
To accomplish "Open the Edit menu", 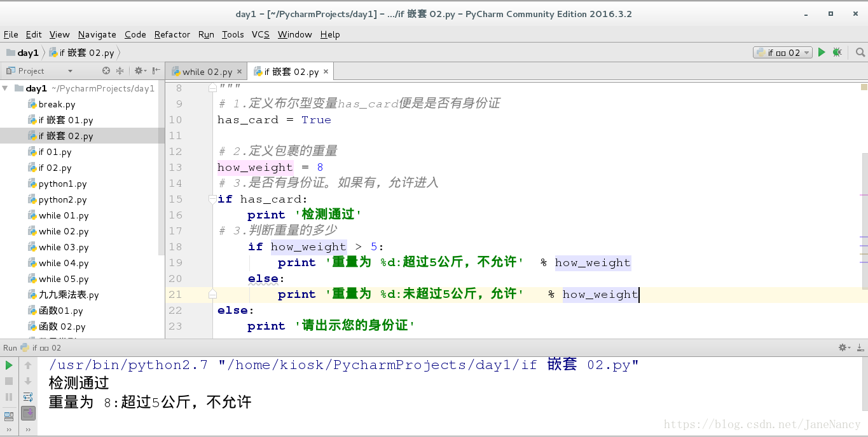I will [x=34, y=34].
